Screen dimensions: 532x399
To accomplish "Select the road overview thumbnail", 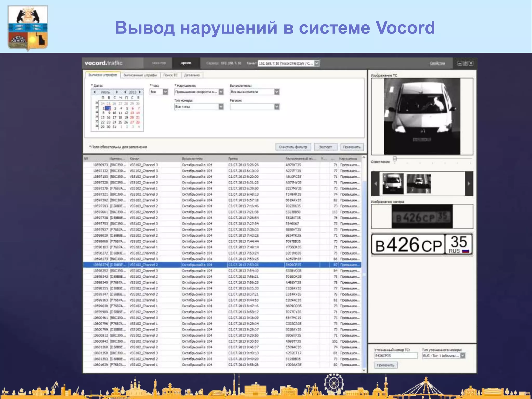I will coord(419,184).
